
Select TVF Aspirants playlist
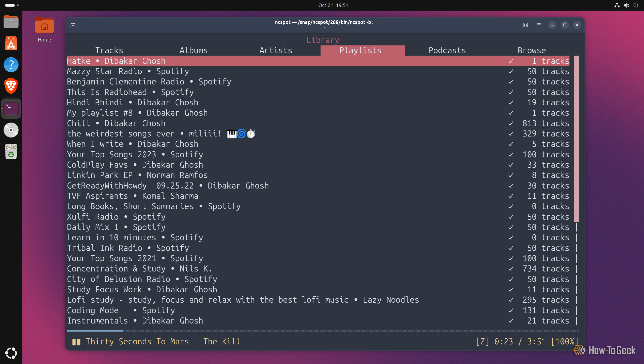(318, 196)
